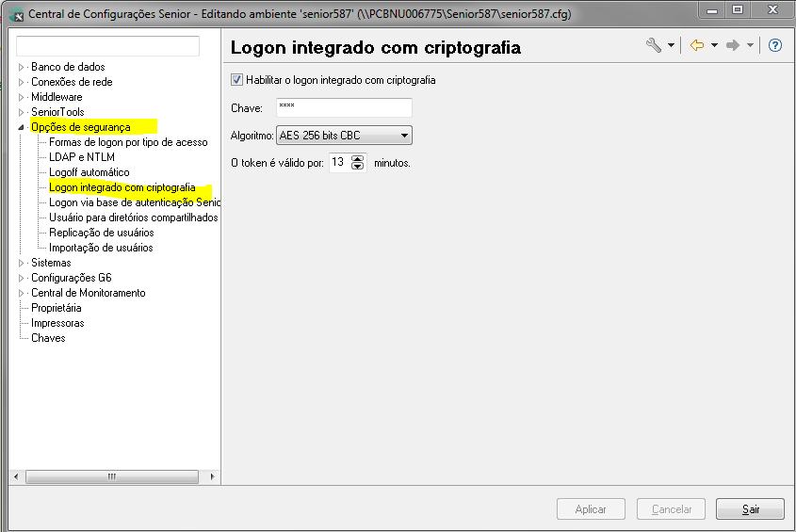Expand the Configurações G6 tree node
The width and height of the screenshot is (796, 532).
pos(23,278)
